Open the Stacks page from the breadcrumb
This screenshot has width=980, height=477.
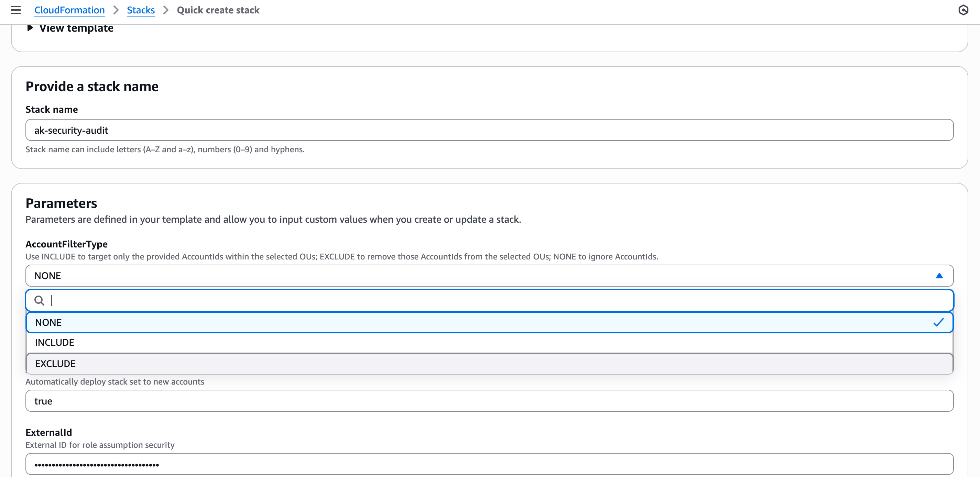(140, 10)
